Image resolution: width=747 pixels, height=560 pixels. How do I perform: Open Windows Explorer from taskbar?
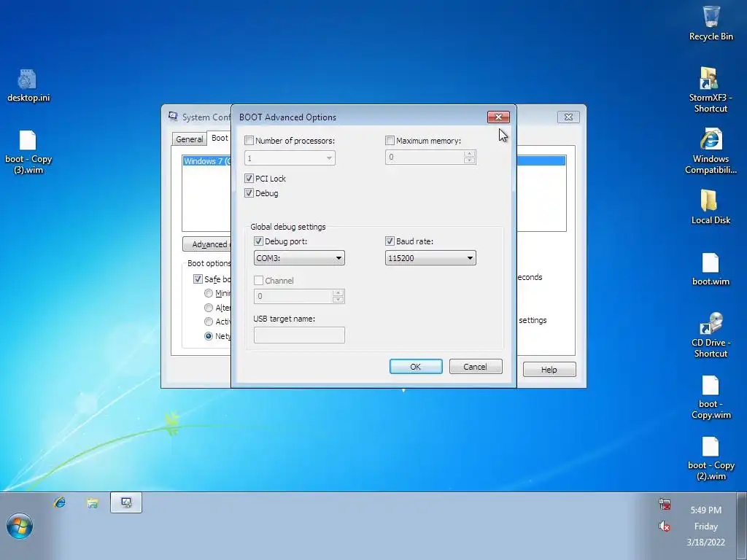point(93,502)
